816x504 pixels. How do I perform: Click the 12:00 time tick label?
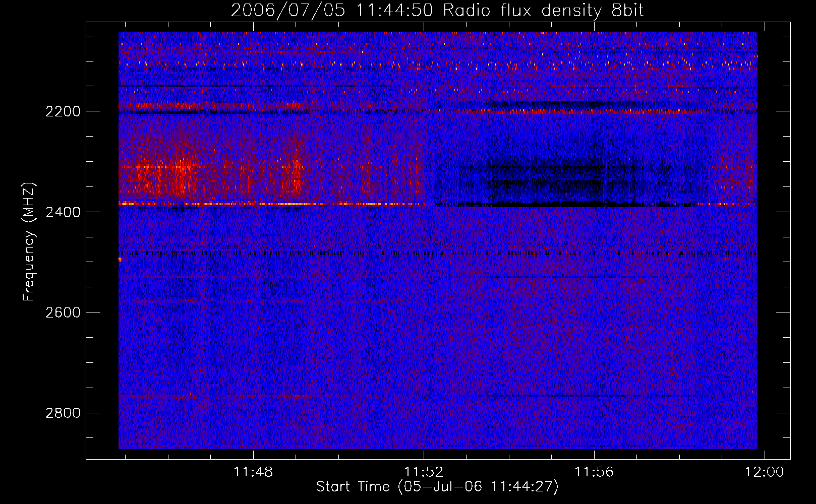tap(765, 472)
